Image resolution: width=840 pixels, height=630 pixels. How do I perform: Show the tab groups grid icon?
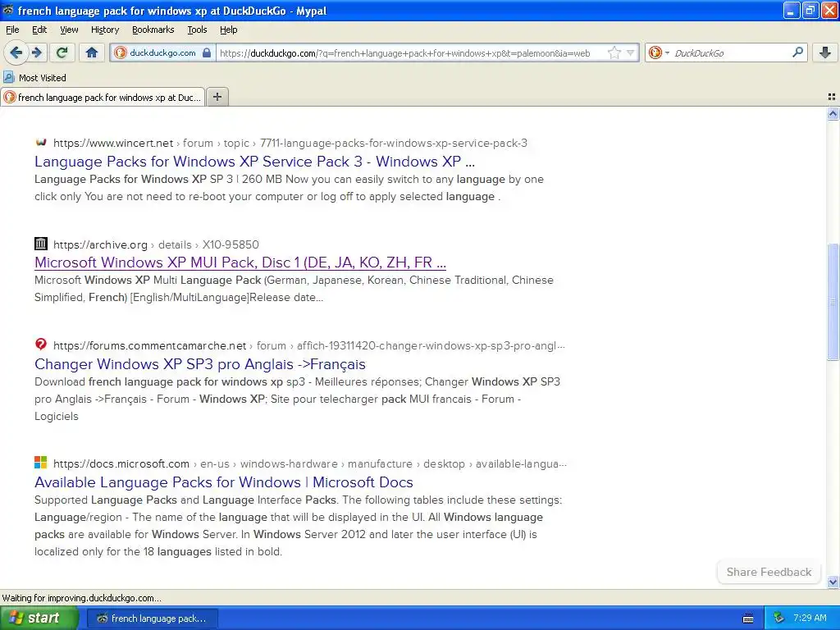coord(832,97)
